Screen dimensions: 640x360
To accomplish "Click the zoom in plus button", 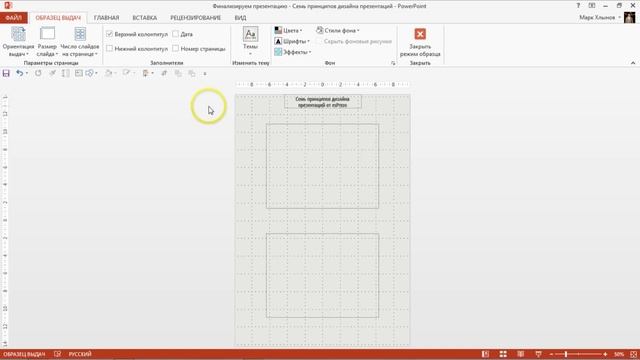I will [x=605, y=354].
